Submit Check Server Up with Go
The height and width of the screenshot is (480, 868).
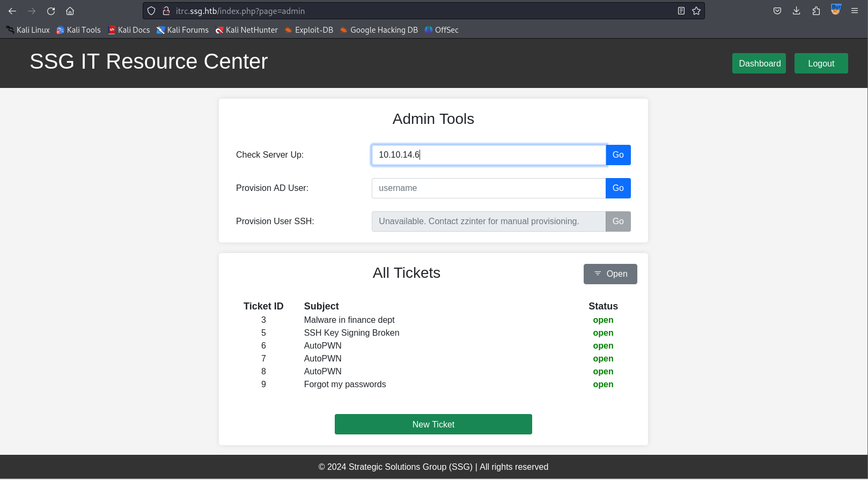(618, 155)
